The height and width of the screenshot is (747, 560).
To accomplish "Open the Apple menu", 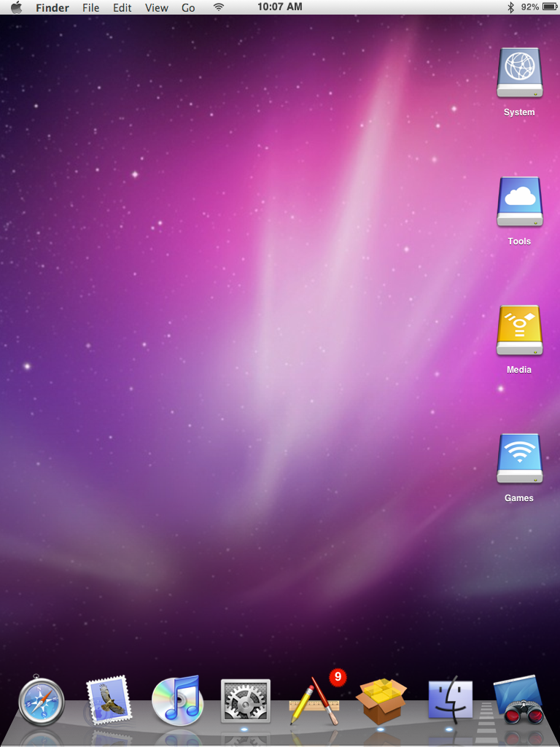I will tap(17, 7).
